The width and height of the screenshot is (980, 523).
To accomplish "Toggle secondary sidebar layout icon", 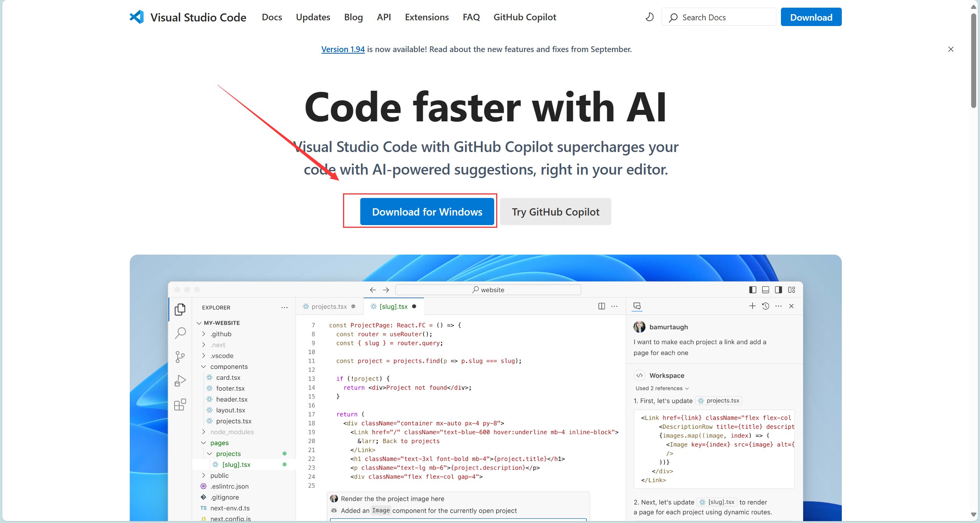I will [778, 290].
